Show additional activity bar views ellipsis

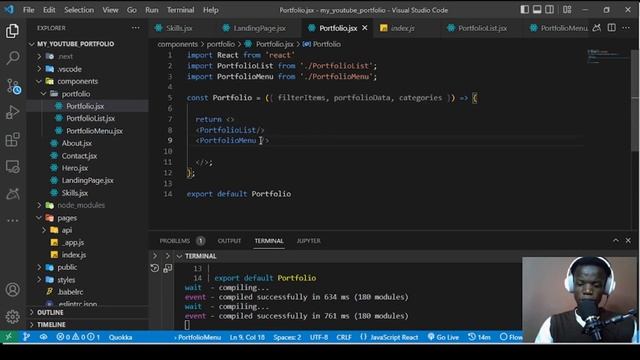pyautogui.click(x=12, y=220)
